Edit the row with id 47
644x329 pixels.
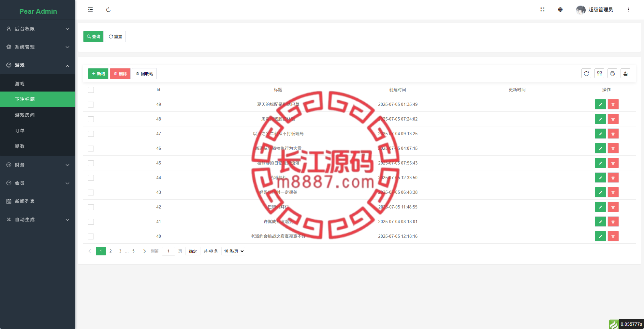(x=600, y=134)
